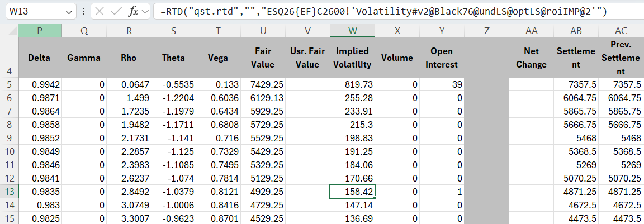
Task: Select column T header
Action: coord(218,31)
